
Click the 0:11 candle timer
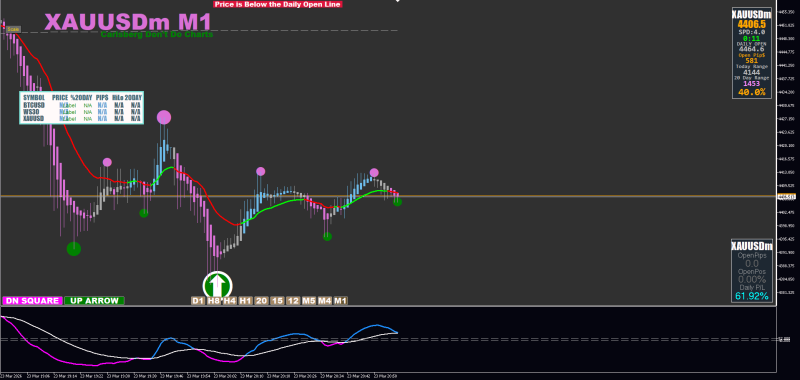tap(752, 38)
